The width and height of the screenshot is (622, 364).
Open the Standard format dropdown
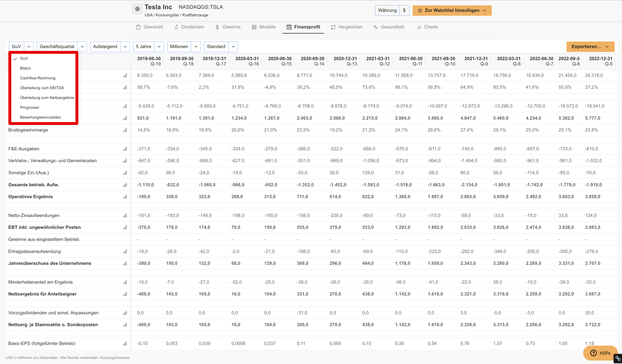(221, 47)
